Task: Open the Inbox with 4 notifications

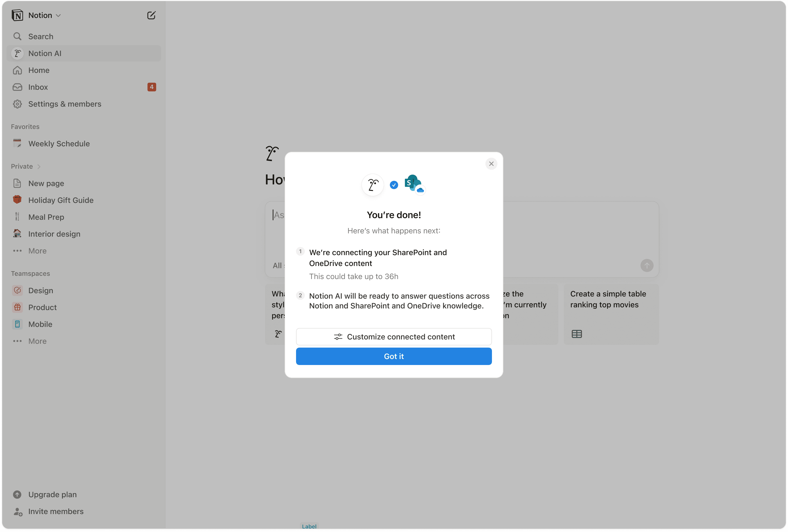Action: pyautogui.click(x=38, y=87)
